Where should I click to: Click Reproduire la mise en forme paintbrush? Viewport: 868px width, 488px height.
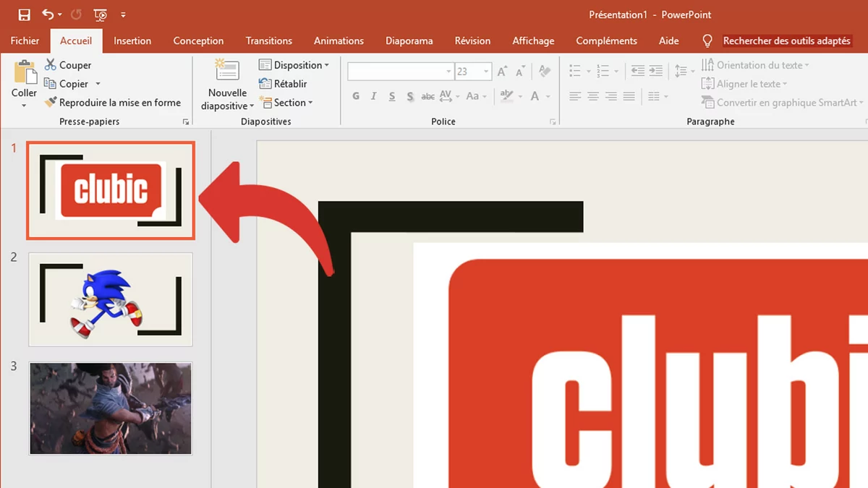coord(112,103)
